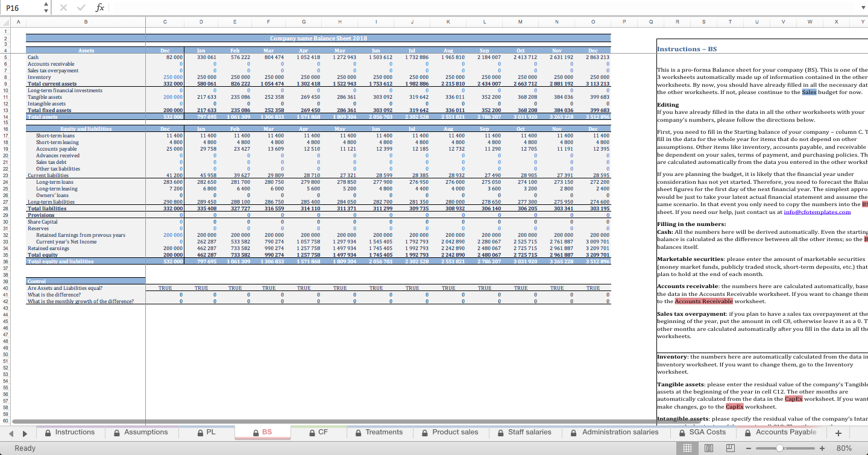Select row 40 header
This screenshot has height=455, width=868.
pyautogui.click(x=5, y=288)
